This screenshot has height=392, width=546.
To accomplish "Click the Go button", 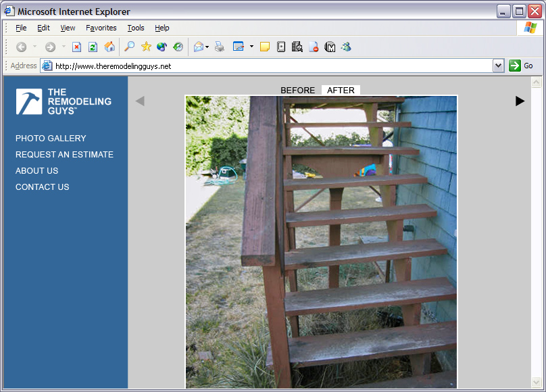I will [521, 66].
